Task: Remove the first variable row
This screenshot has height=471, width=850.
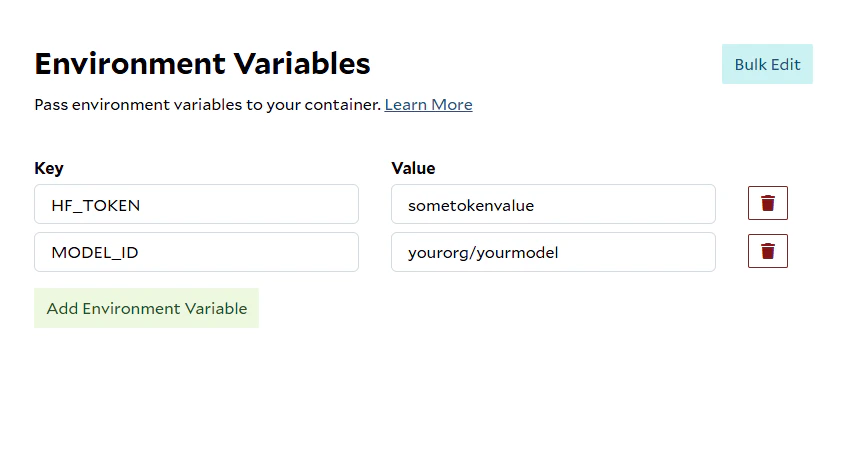Action: 767,203
